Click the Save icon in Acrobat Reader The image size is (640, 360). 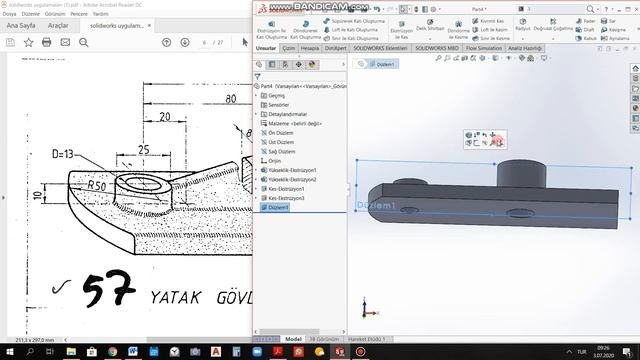pos(10,42)
